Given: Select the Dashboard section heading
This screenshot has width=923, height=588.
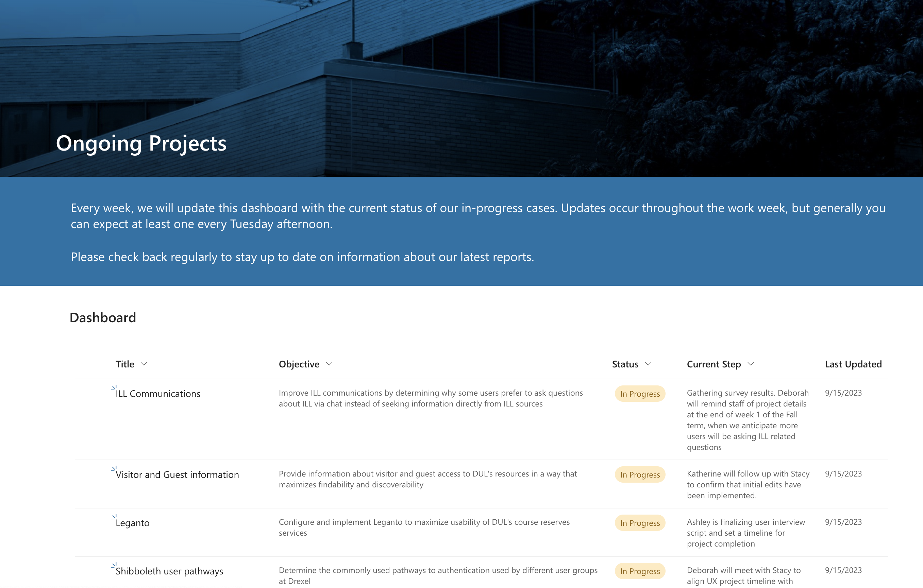Looking at the screenshot, I should [103, 316].
